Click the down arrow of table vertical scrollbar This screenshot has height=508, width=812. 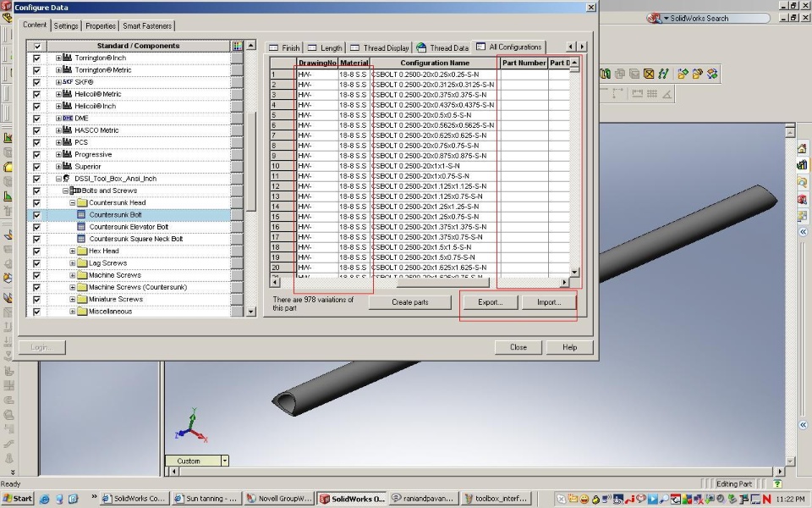pos(574,272)
